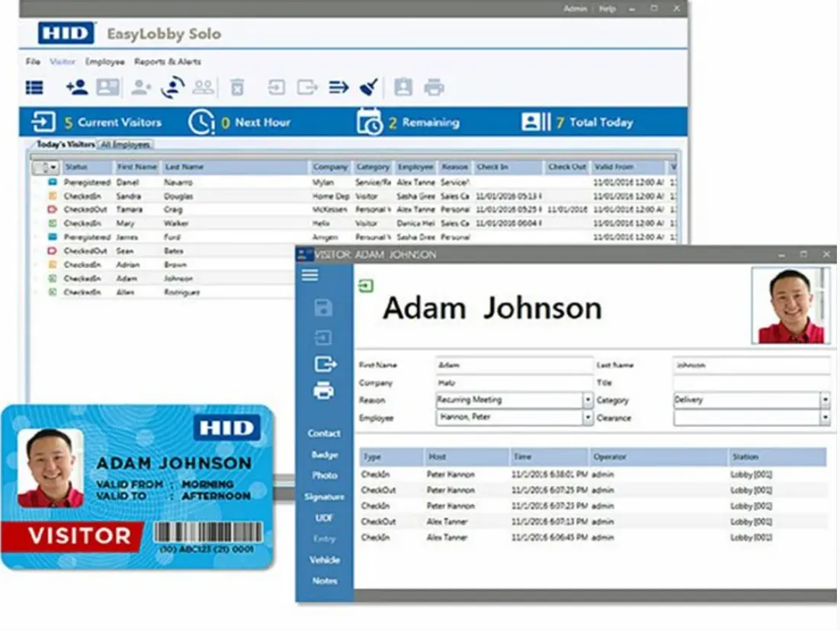
Task: Select the Adrian Brown visitor row
Action: point(163,264)
